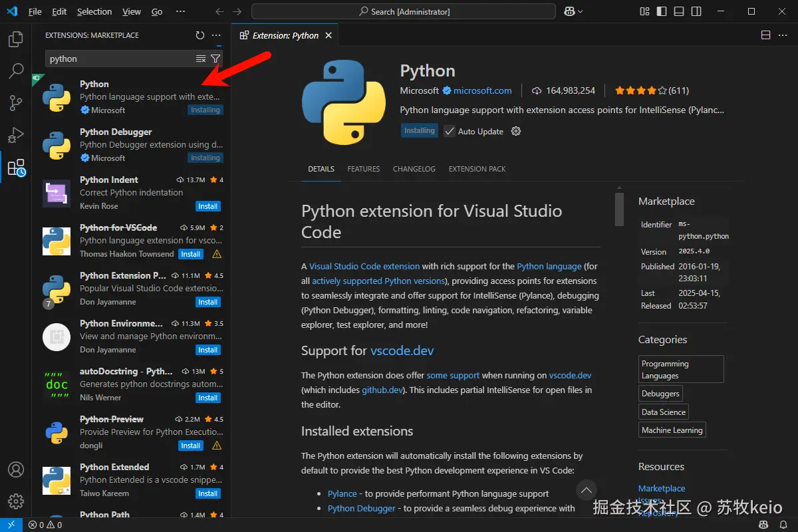Image resolution: width=798 pixels, height=532 pixels.
Task: Open Accounts icon in activity bar
Action: (15, 469)
